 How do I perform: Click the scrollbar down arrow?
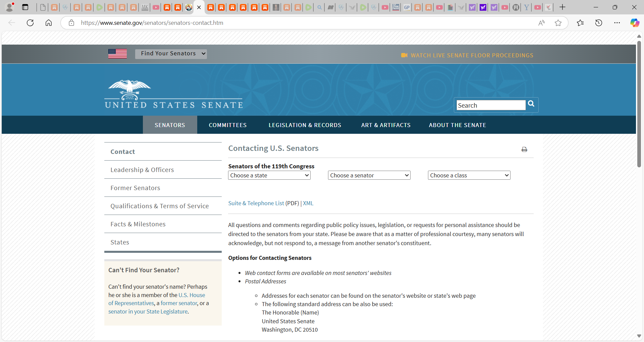coord(639,336)
